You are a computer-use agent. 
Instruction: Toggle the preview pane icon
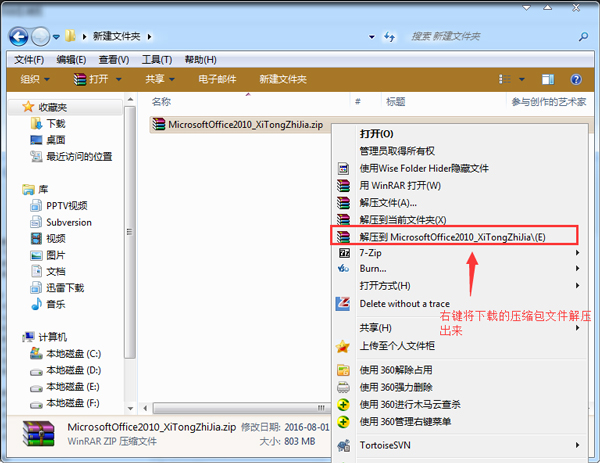tap(548, 79)
